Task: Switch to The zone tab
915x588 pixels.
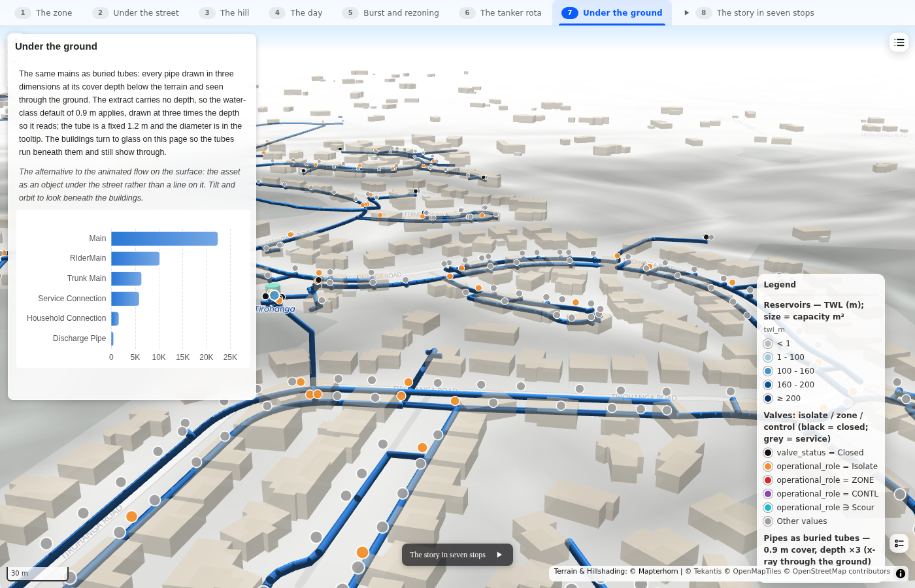Action: pos(43,12)
